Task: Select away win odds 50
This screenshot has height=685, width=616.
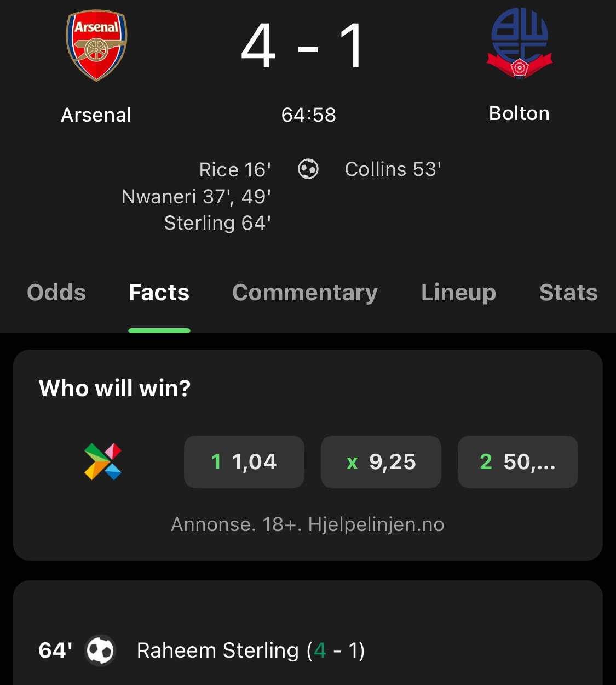Action: point(517,462)
